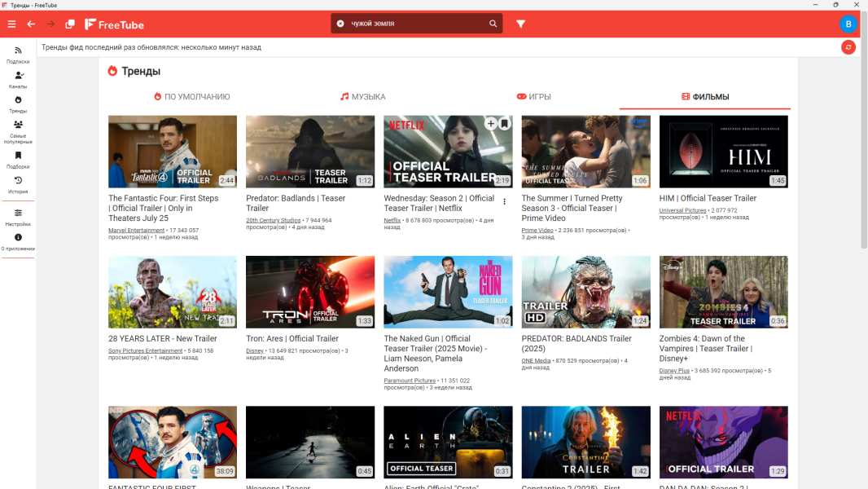Screen dimensions: 868x489
Task: Select the ПО УМОЛЧАНИЮ tab
Action: (192, 97)
